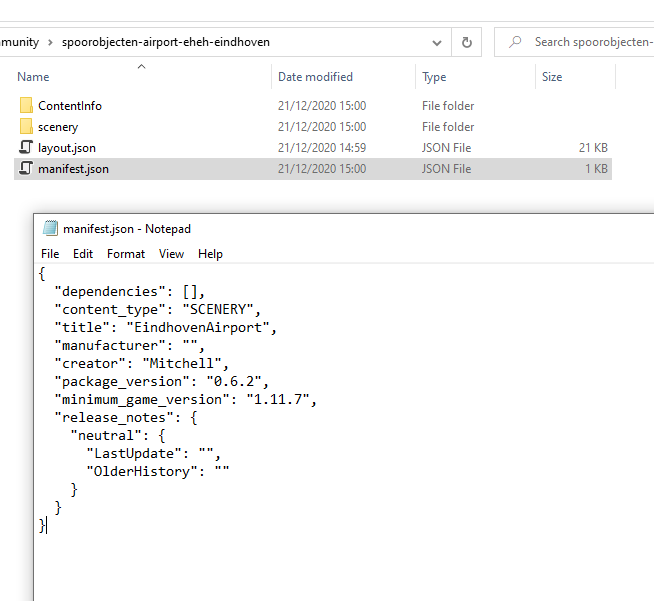The image size is (654, 601).
Task: Click the "neutral" key in Notepad
Action: click(x=106, y=435)
